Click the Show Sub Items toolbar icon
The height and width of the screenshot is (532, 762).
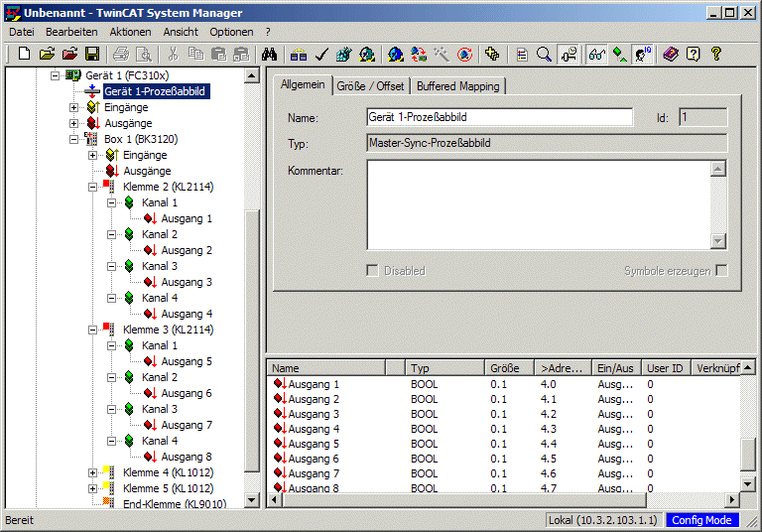[619, 54]
